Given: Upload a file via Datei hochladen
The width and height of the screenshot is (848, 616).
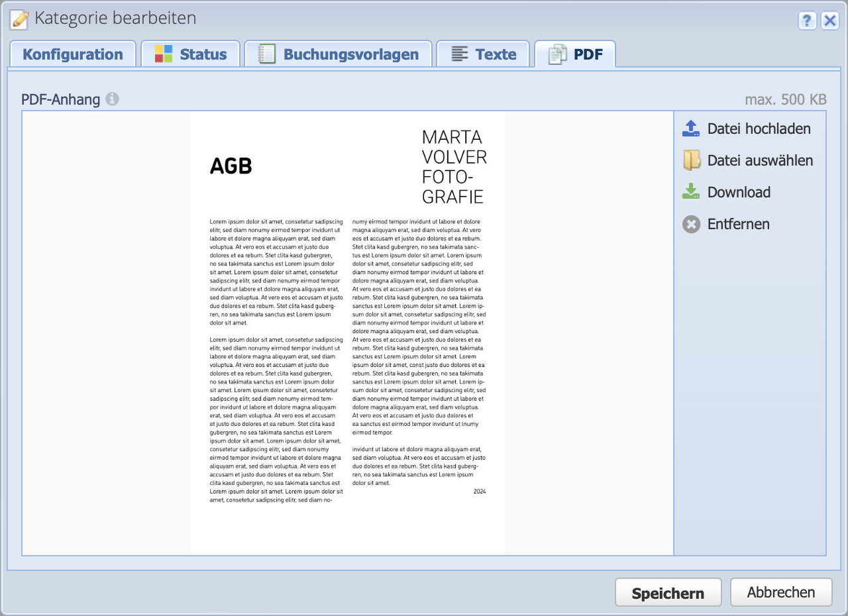Looking at the screenshot, I should click(x=759, y=128).
